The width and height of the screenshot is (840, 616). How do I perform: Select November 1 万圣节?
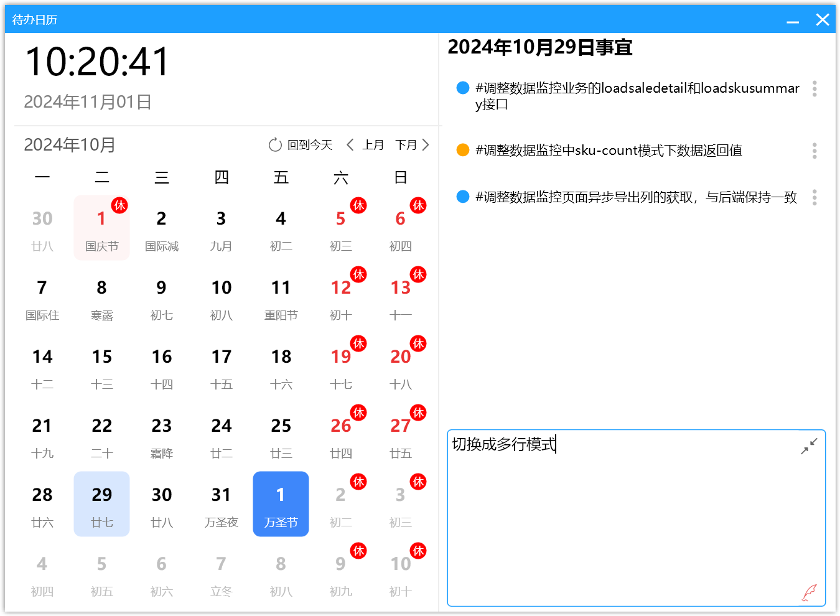coord(281,504)
